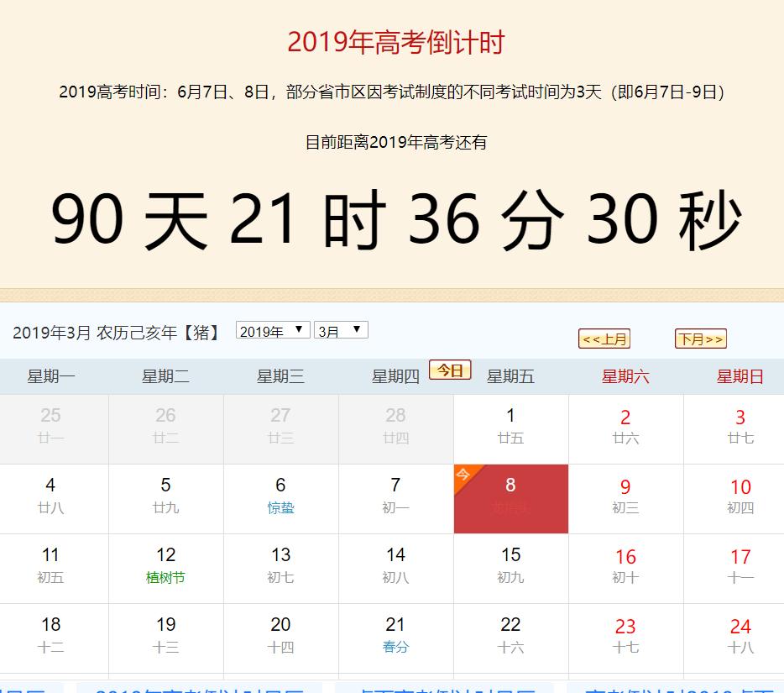The height and width of the screenshot is (693, 784).
Task: Select March 24 十八 cell
Action: pos(734,638)
